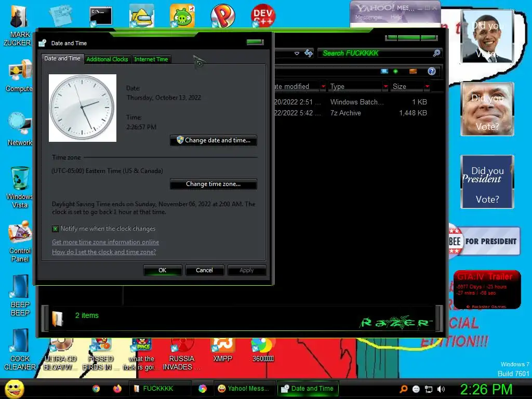Expand the Explorer address bar dropdown arrow
The height and width of the screenshot is (399, 532).
click(x=297, y=54)
